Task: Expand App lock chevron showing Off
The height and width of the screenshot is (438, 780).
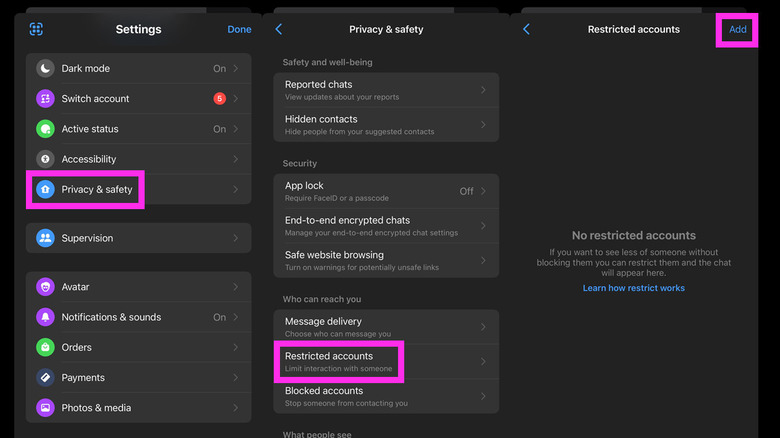Action: 483,191
